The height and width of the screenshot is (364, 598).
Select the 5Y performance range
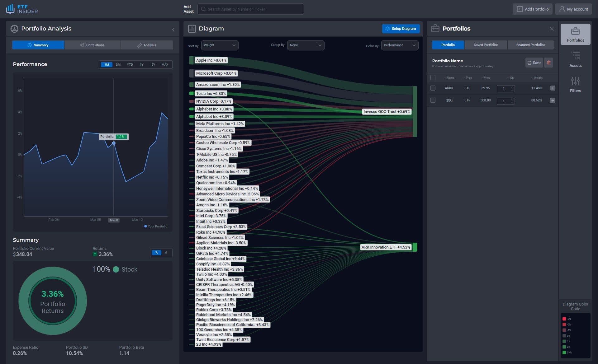tap(153, 64)
